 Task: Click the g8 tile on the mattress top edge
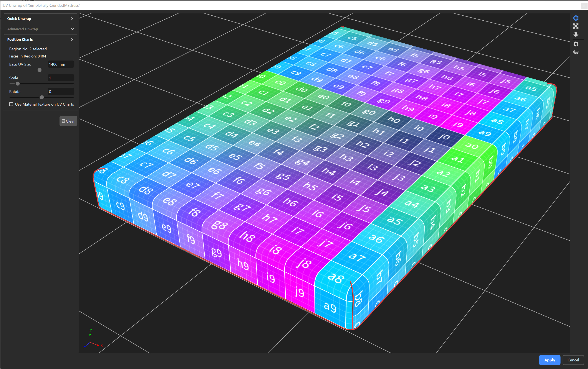tap(219, 225)
